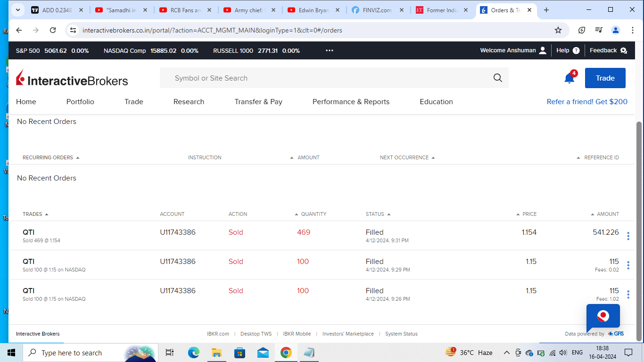Viewport: 644px width, 362px height.
Task: Close the FINVIZ.com tab
Action: tap(401, 10)
